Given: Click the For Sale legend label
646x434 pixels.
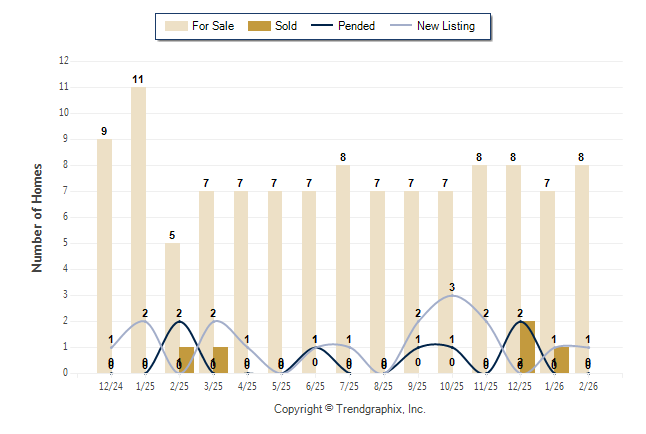Looking at the screenshot, I should coord(211,26).
